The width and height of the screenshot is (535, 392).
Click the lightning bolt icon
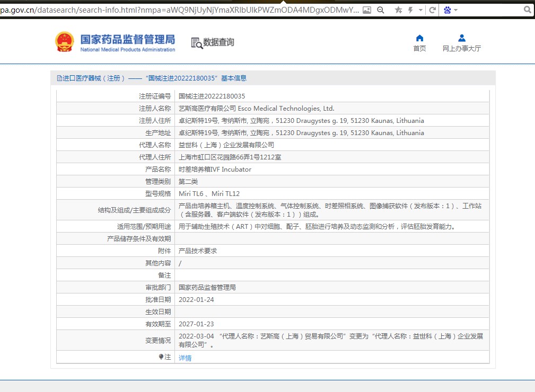(410, 10)
